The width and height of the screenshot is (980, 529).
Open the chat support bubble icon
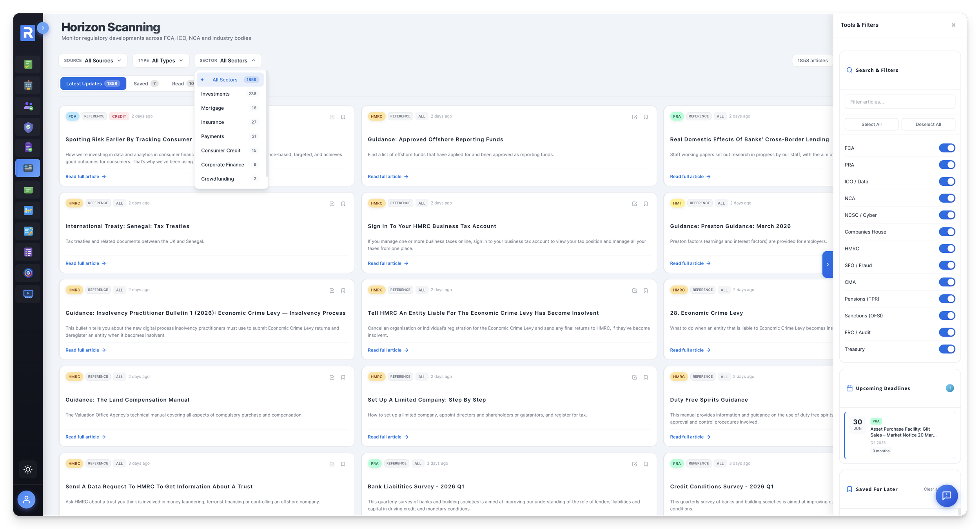tap(946, 496)
